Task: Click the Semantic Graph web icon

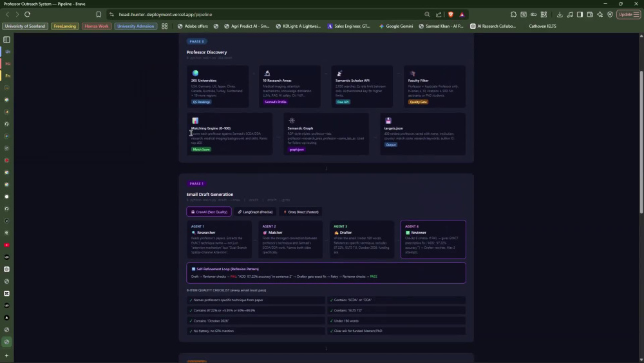Action: (x=292, y=121)
